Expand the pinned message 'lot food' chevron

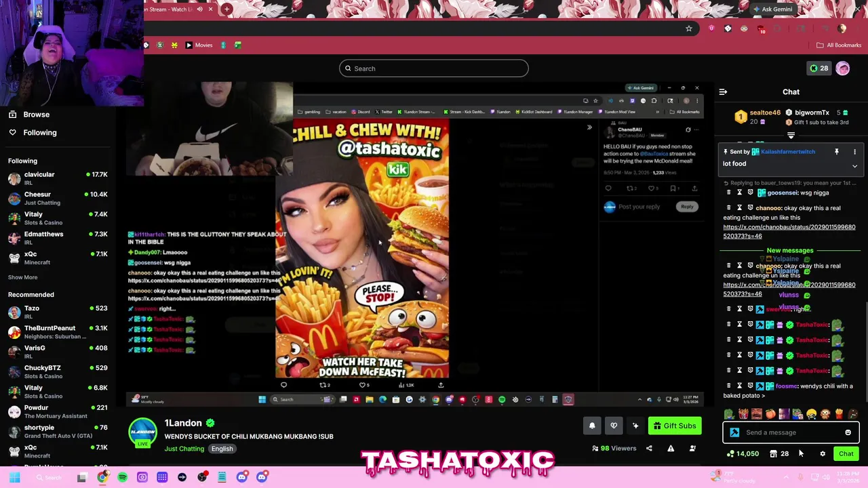coord(854,166)
